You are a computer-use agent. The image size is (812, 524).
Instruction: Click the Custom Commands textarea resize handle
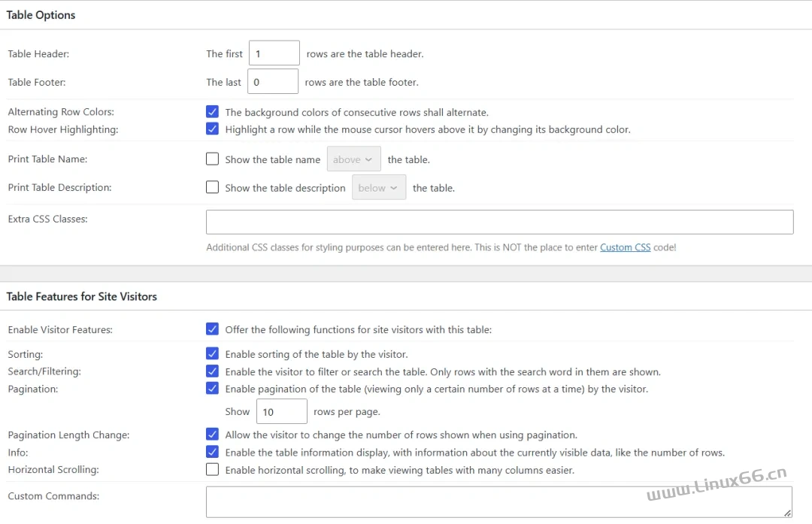pyautogui.click(x=787, y=513)
